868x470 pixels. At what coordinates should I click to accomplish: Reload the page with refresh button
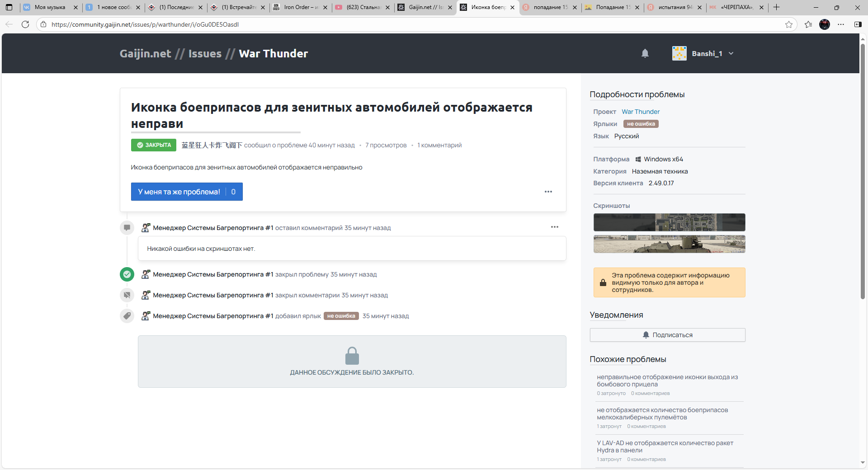(x=25, y=24)
